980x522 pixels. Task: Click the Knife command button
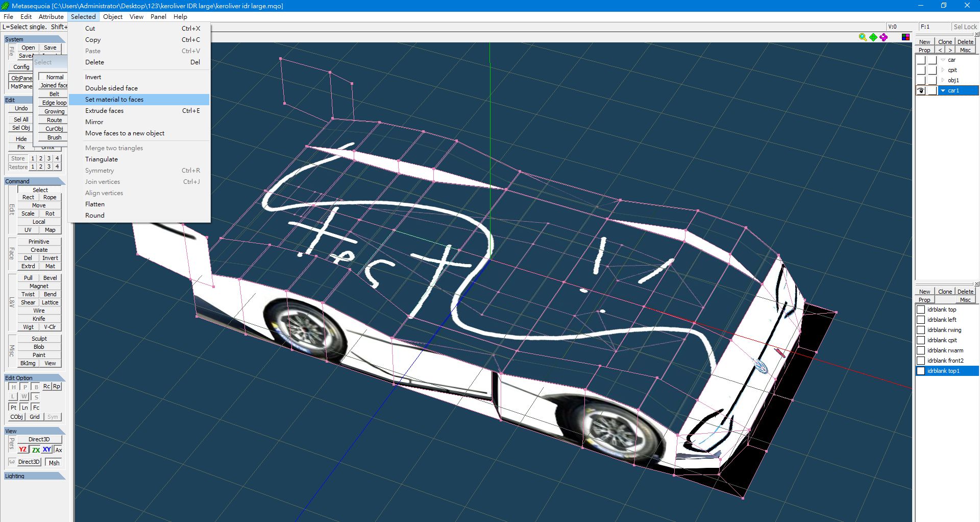click(39, 319)
